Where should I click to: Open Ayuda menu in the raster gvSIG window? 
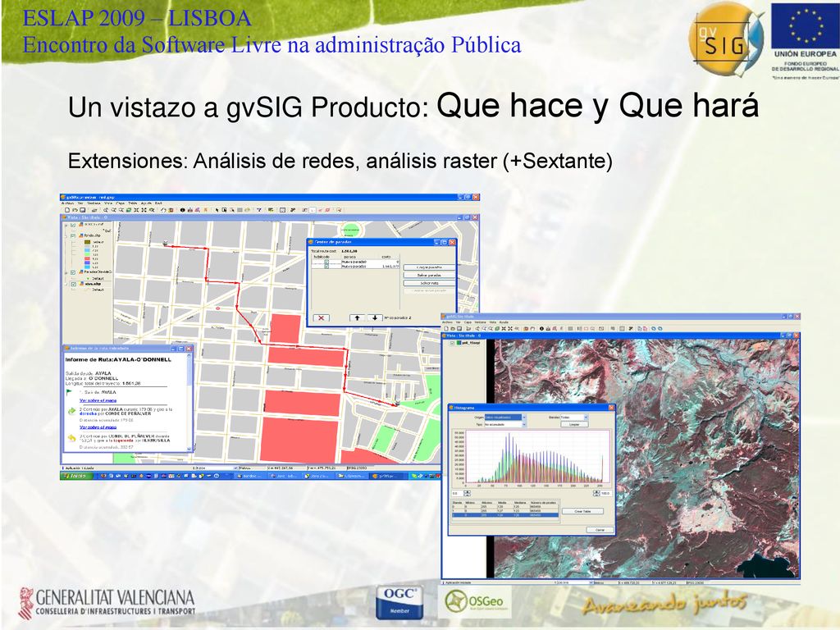(504, 322)
